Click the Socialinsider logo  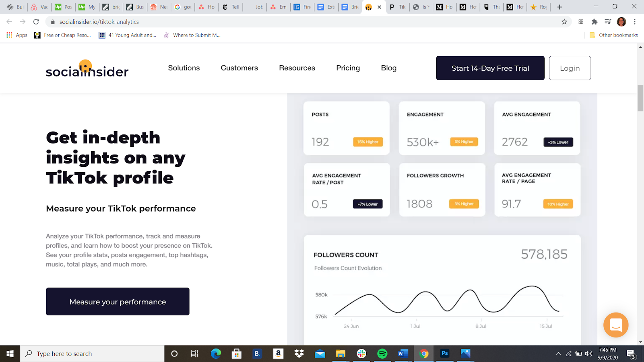coord(87,68)
